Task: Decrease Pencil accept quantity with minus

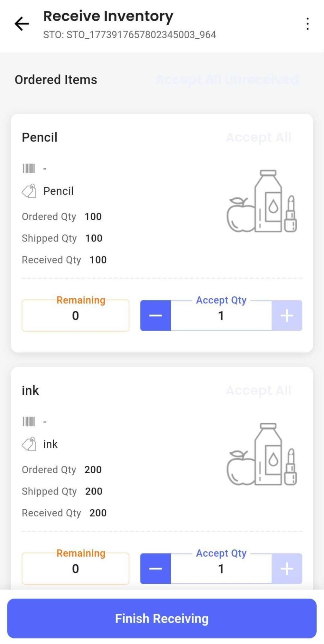Action: 155,315
